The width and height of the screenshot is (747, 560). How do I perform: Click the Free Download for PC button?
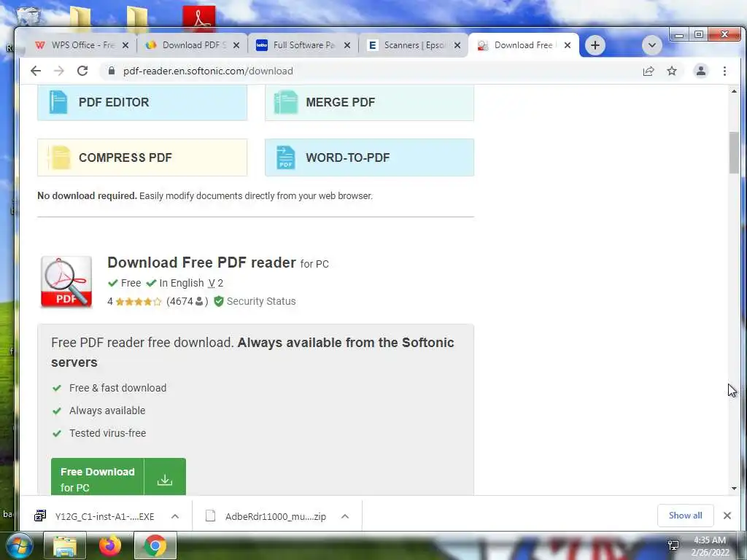pyautogui.click(x=118, y=477)
